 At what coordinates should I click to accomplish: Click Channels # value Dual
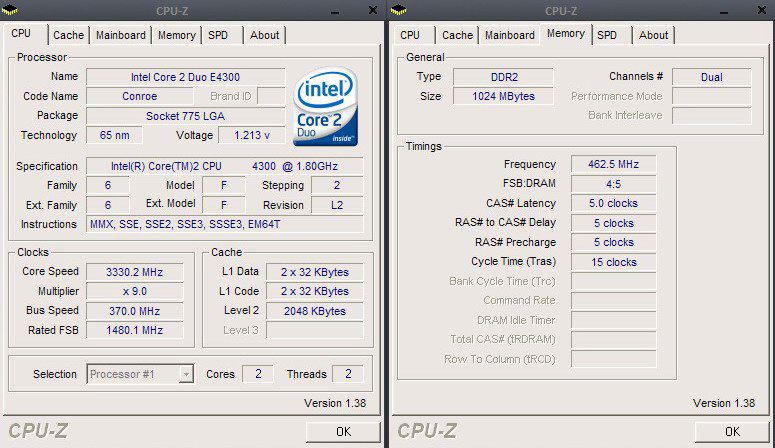712,77
